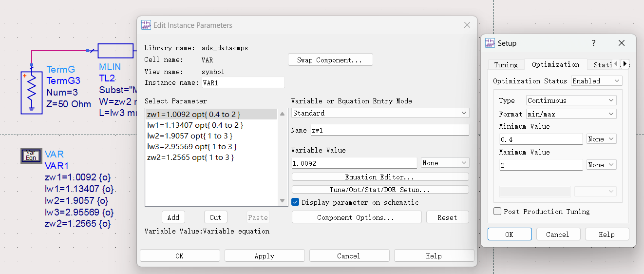Viewport: 644px width, 274px height.
Task: Click the VAR Eqn component icon on schematic
Action: 31,156
